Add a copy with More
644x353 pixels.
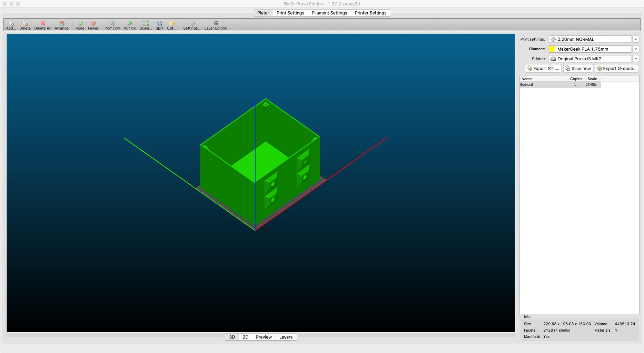point(80,25)
